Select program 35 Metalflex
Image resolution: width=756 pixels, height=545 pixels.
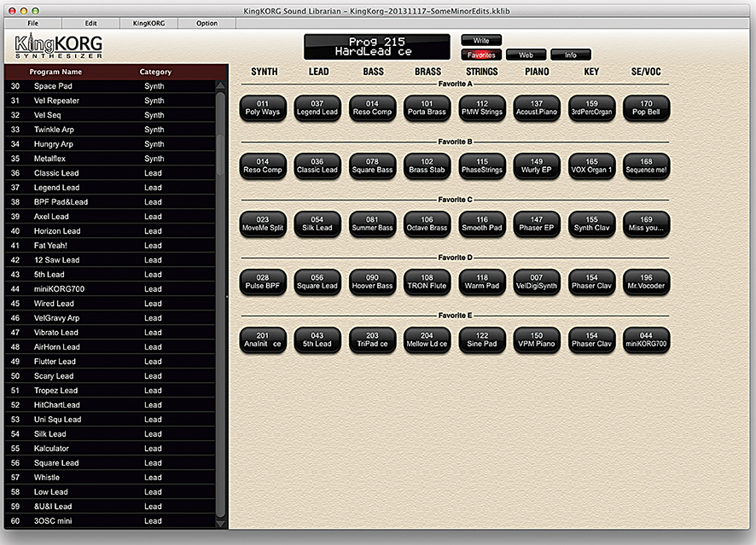pyautogui.click(x=110, y=159)
